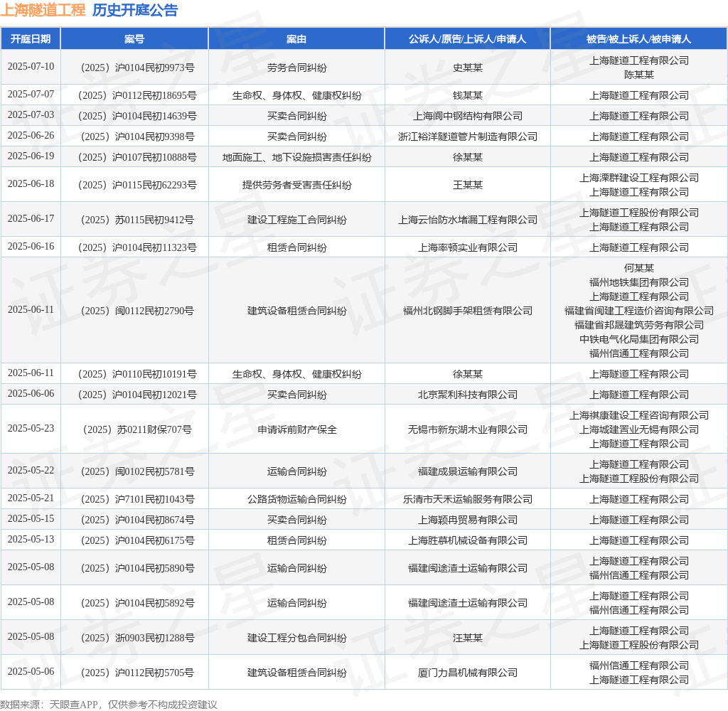728x711 pixels.
Task: Click plaintiff 厦门力昌机械有限公司
Action: point(468,673)
